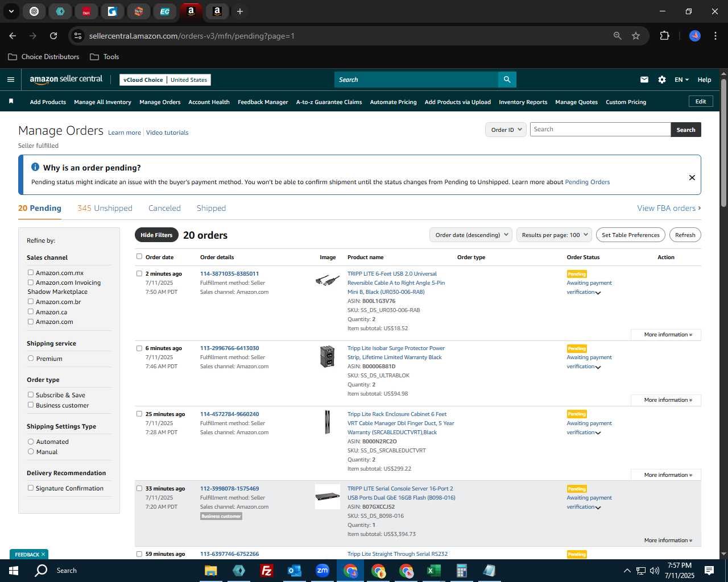Open the Order ID search type dropdown
This screenshot has height=582, width=728.
506,130
